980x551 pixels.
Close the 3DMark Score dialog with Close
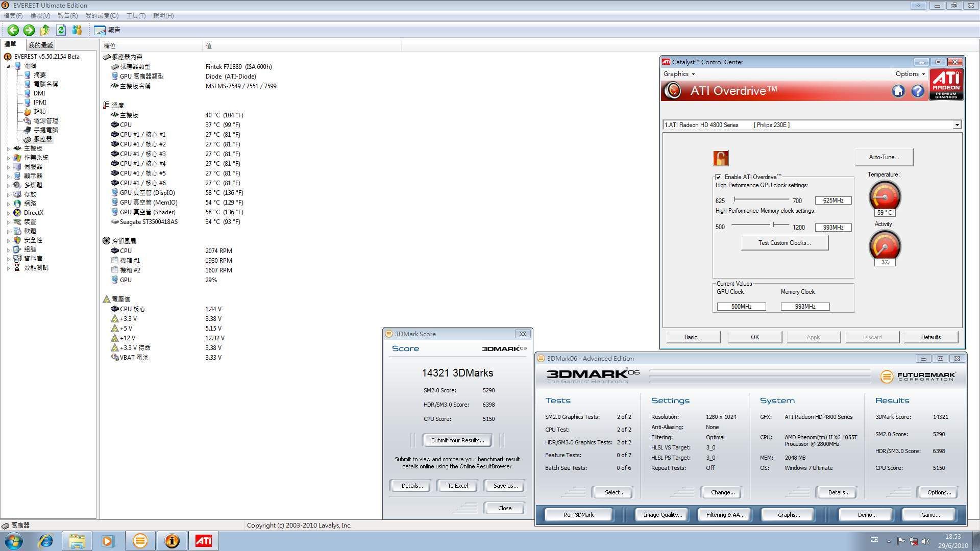coord(505,508)
